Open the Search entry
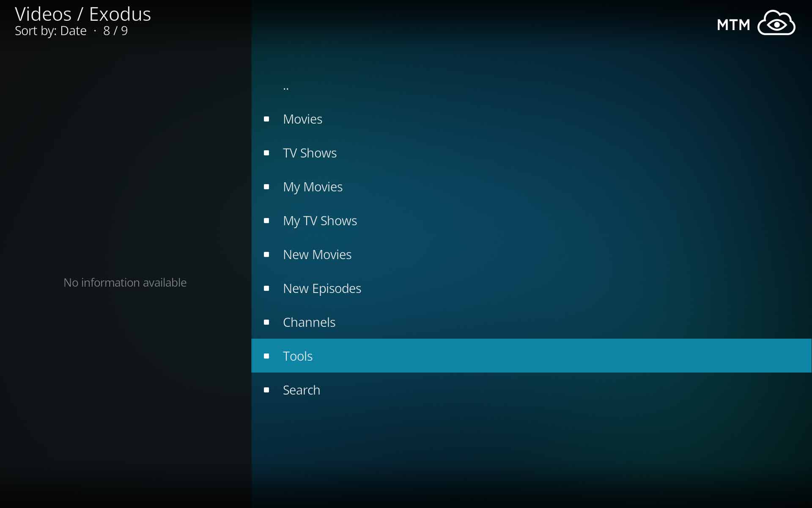 pos(531,390)
